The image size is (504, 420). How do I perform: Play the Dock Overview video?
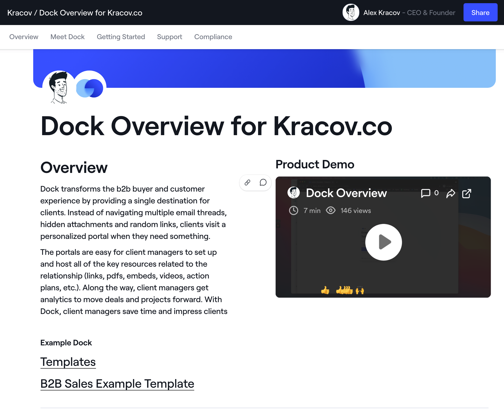(383, 242)
